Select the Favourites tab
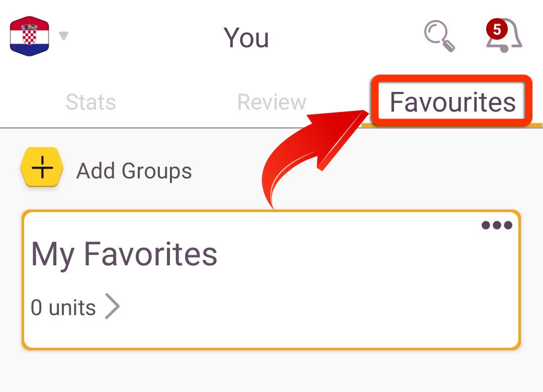The height and width of the screenshot is (392, 543). tap(452, 102)
